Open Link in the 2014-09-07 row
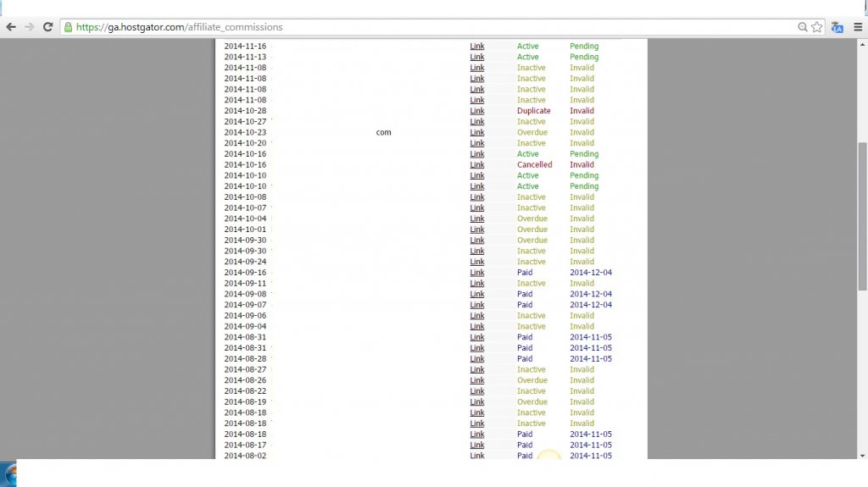 point(477,305)
